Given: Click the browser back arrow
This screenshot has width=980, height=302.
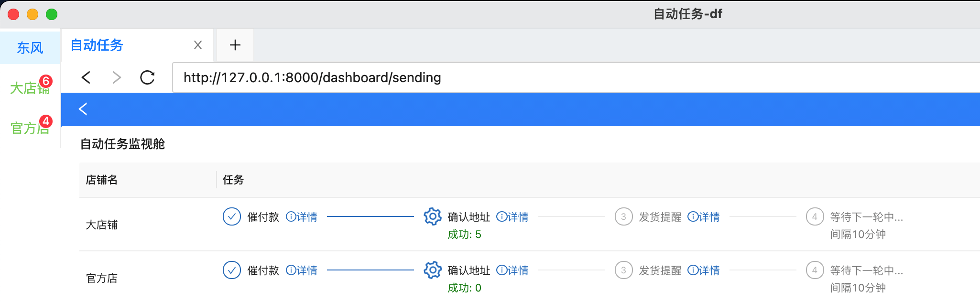Looking at the screenshot, I should click(86, 77).
